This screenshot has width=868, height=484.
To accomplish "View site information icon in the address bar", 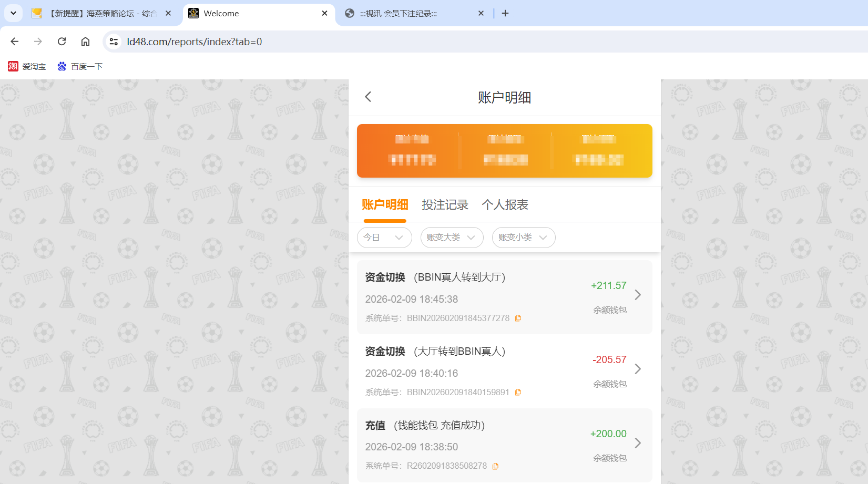I will [x=114, y=41].
